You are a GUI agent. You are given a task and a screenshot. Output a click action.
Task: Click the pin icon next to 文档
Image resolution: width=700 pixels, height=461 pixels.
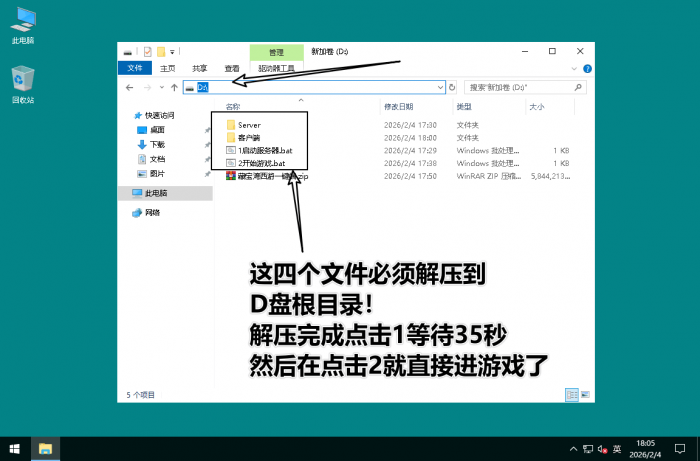207,159
